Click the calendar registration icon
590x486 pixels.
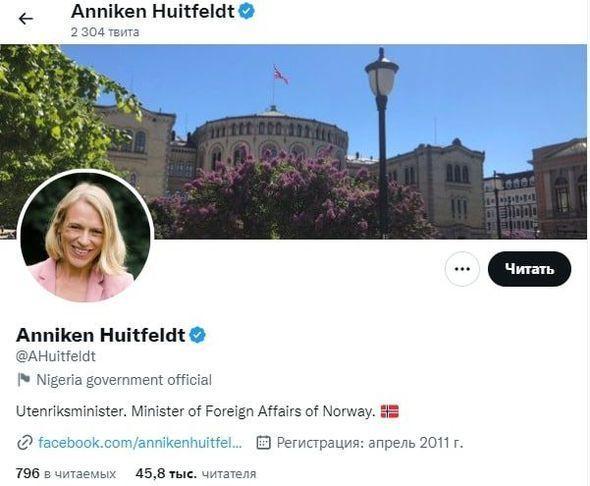point(263,442)
